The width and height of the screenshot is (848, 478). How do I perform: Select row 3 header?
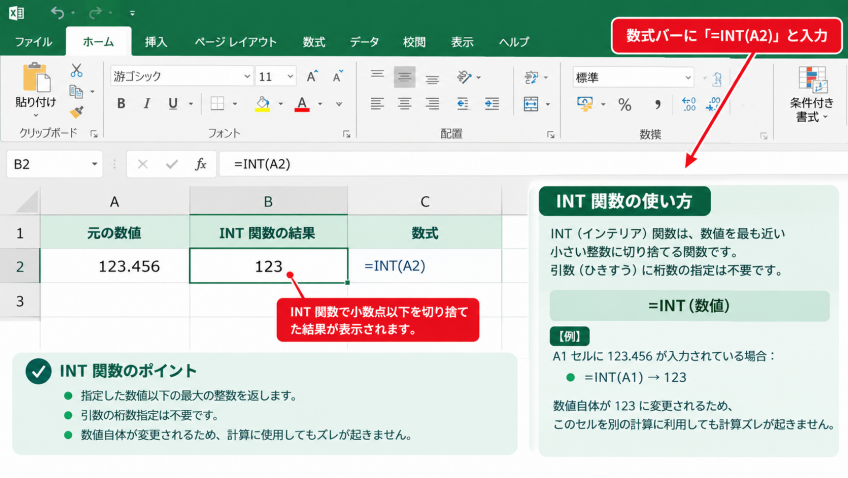tap(20, 301)
